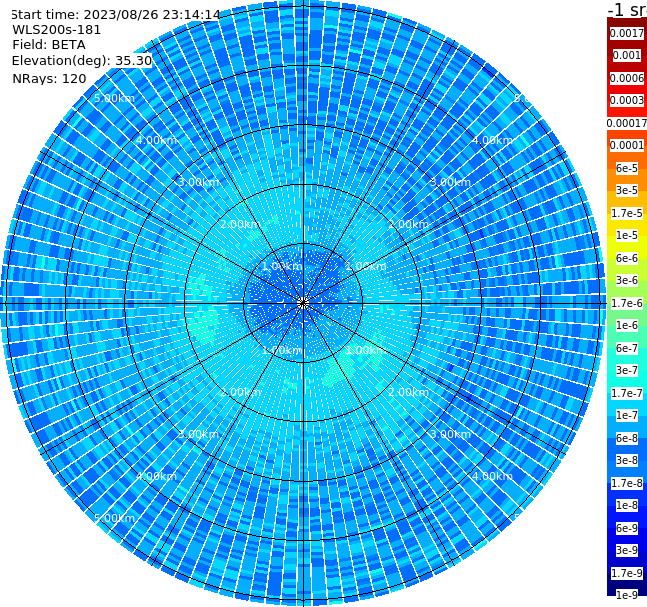Click the Field: BETA label
This screenshot has width=647, height=607.
[49, 45]
